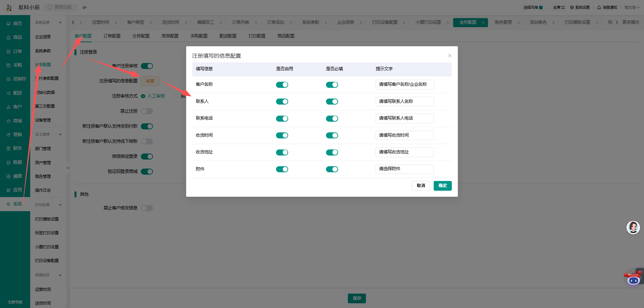The height and width of the screenshot is (308, 644).
Task: Open the 进销存 sidebar icon
Action: [8, 79]
